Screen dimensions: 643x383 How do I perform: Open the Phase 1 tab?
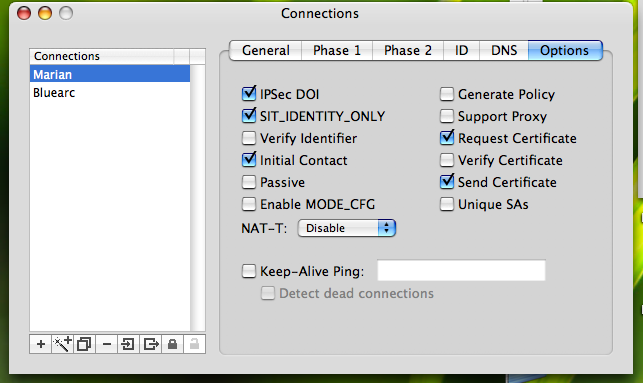point(337,50)
